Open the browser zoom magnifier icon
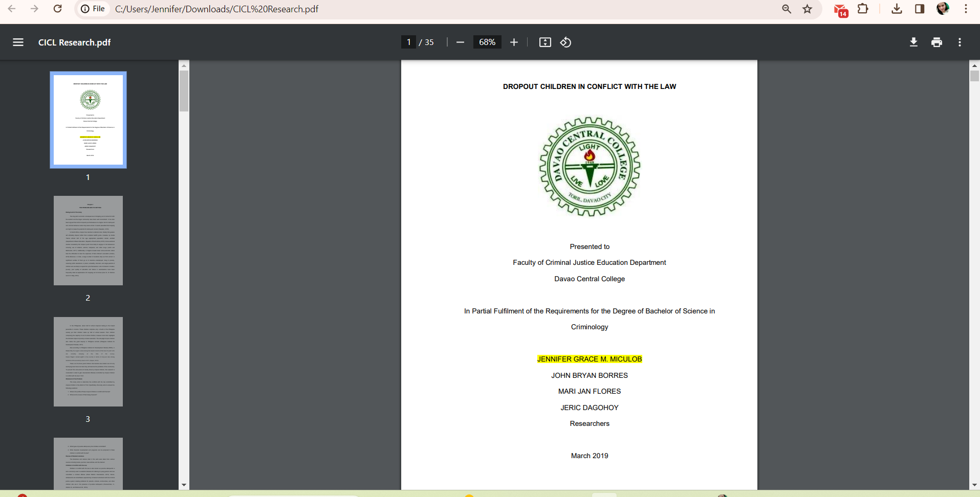980x497 pixels. coord(787,9)
